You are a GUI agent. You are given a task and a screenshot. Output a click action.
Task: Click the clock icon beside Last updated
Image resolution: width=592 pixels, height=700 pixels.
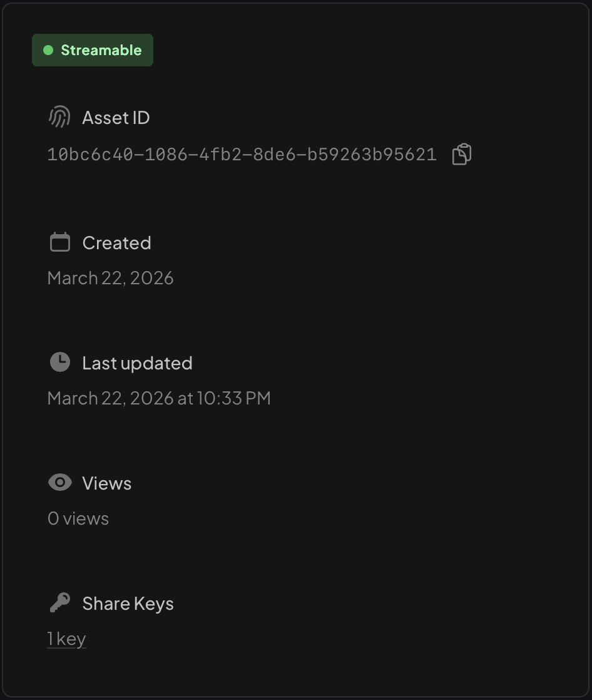click(59, 362)
